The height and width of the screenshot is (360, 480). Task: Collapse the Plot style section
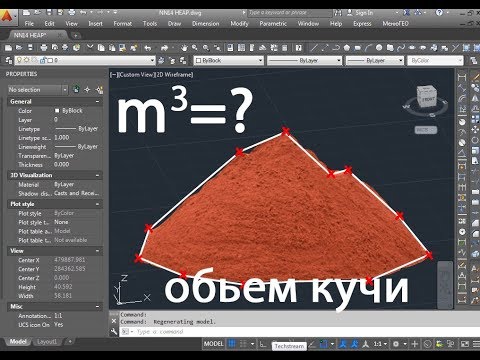pos(97,204)
